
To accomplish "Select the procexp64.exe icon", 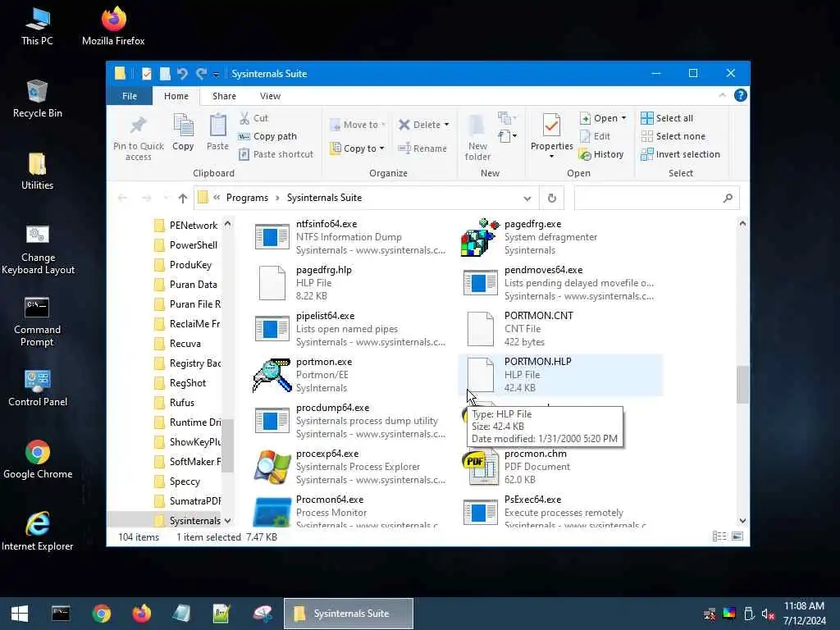I will coord(272,467).
